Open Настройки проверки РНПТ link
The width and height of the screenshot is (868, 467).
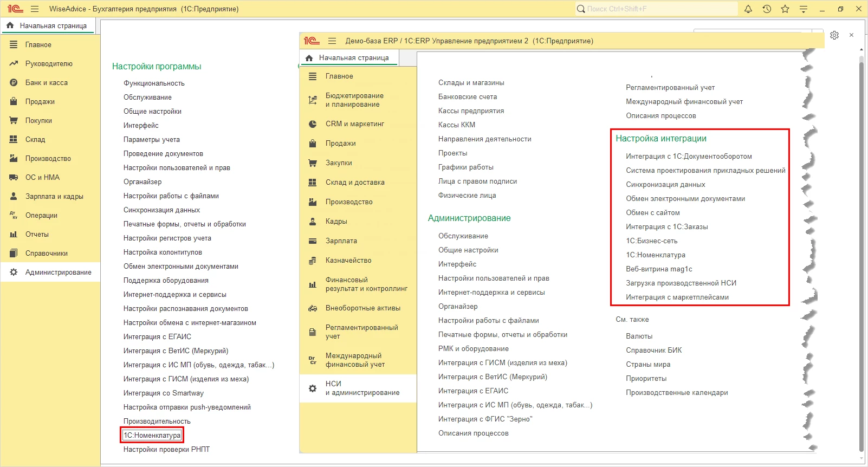point(166,450)
